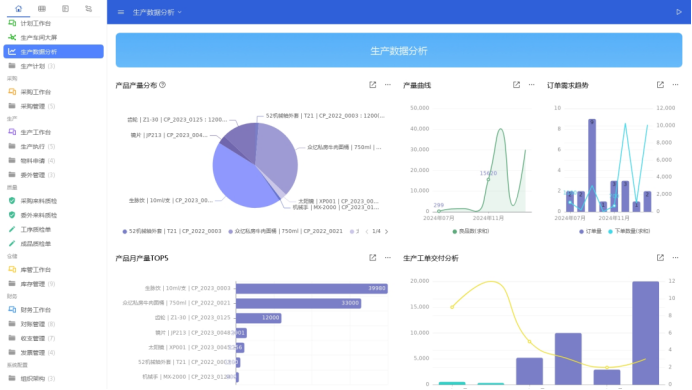Open the 订单需求趋势 chart export icon
The width and height of the screenshot is (692, 390).
pos(660,85)
